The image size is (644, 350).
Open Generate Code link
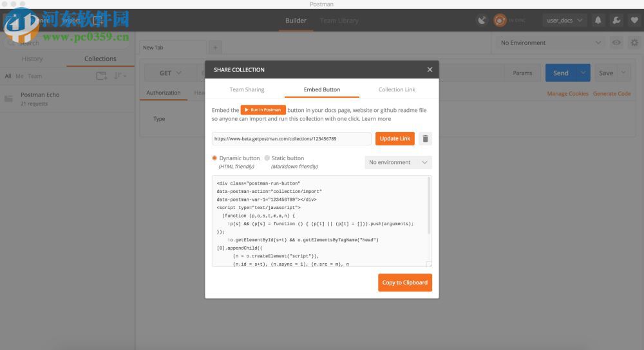pos(612,93)
